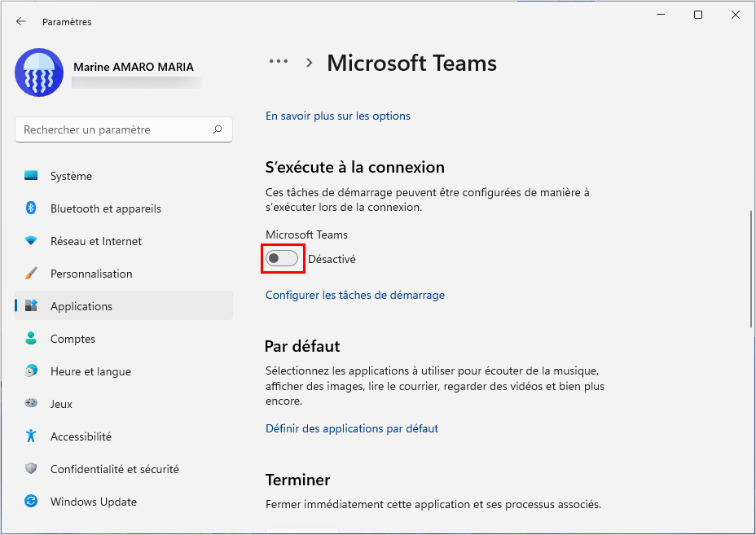Click the breadcrumb chevron arrow

click(309, 63)
